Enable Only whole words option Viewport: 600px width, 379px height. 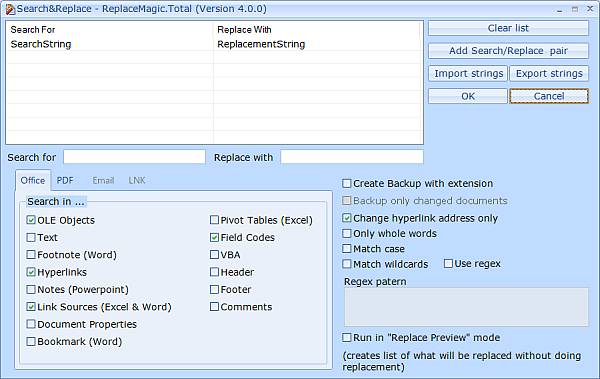point(347,234)
